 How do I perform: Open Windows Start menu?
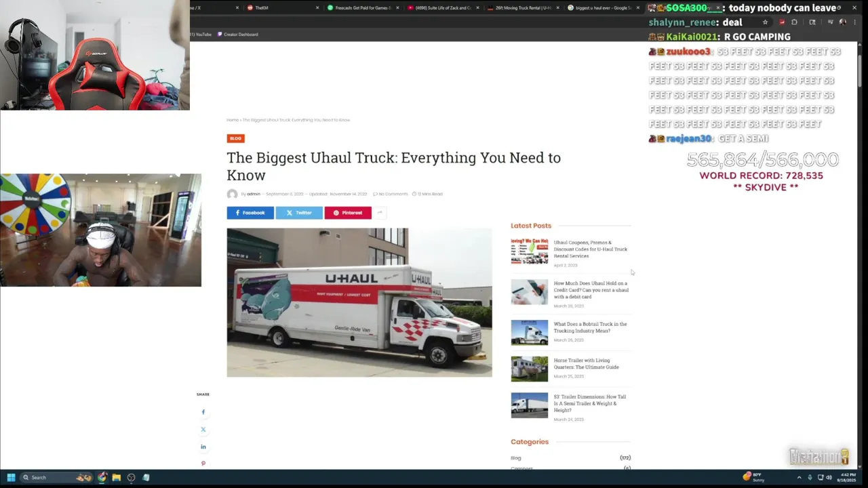(11, 477)
